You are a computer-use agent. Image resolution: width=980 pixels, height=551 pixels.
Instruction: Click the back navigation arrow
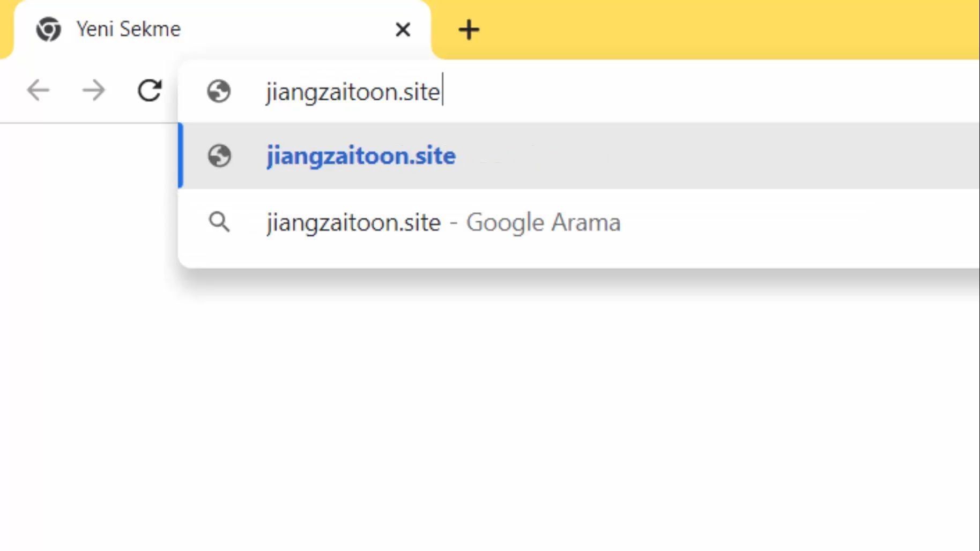pos(38,90)
